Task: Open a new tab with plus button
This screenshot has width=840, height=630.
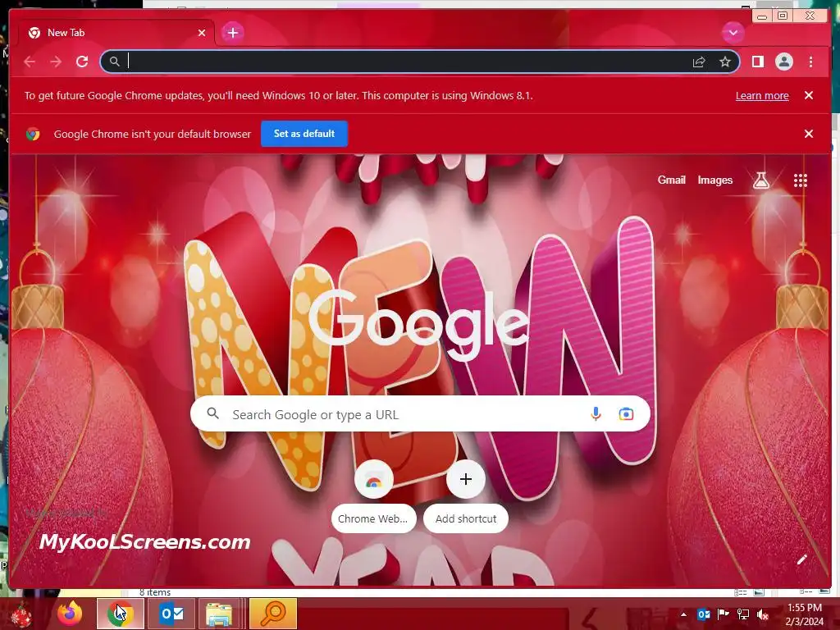Action: coord(232,33)
